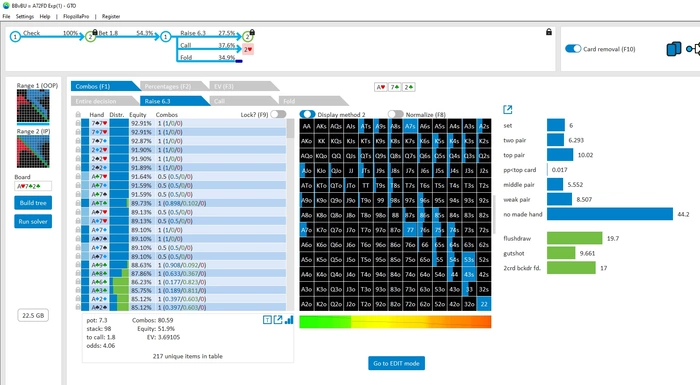Click the lock icon in the hand table header

[x=78, y=115]
